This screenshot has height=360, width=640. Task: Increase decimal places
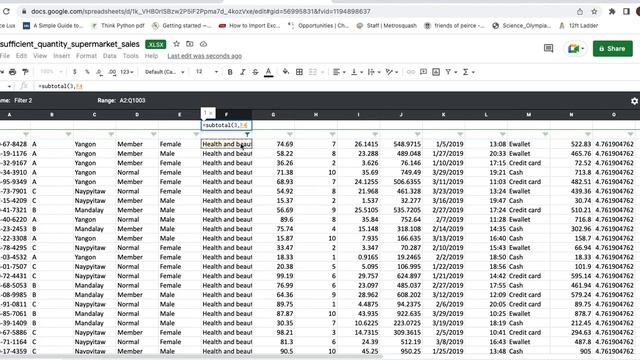[x=112, y=72]
